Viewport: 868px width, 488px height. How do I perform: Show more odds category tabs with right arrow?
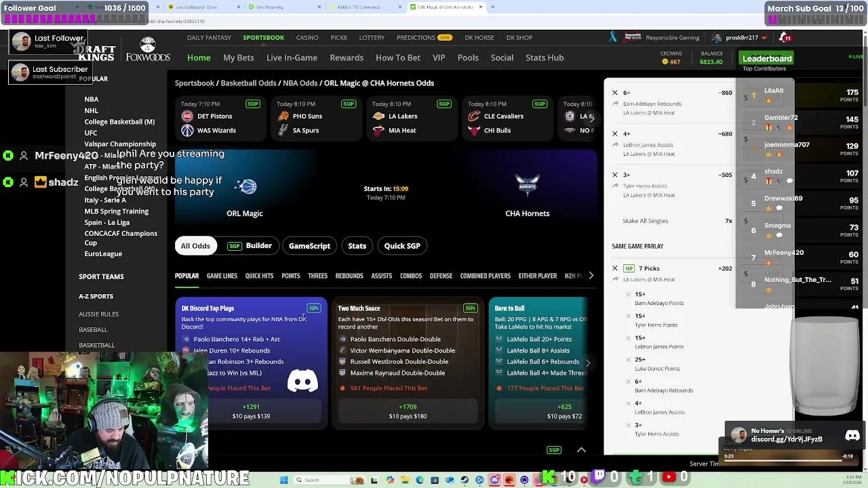click(x=591, y=276)
